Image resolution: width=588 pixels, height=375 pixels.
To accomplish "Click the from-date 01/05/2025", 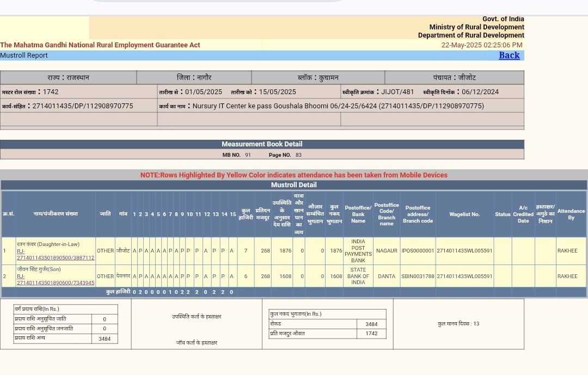I will [204, 92].
